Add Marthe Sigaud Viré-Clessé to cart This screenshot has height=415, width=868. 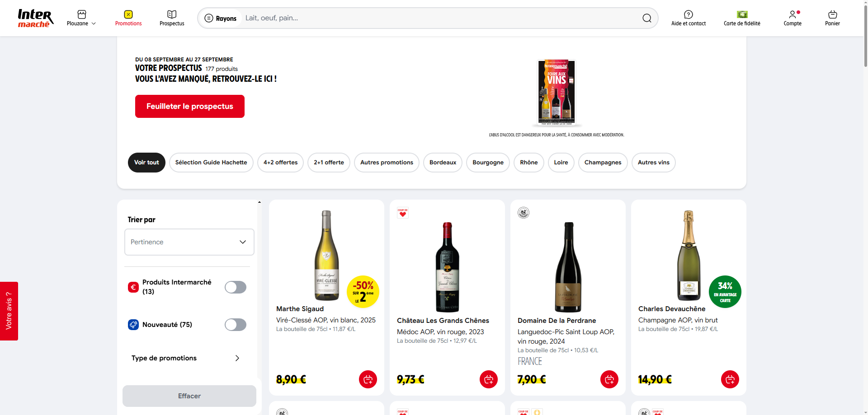click(368, 379)
